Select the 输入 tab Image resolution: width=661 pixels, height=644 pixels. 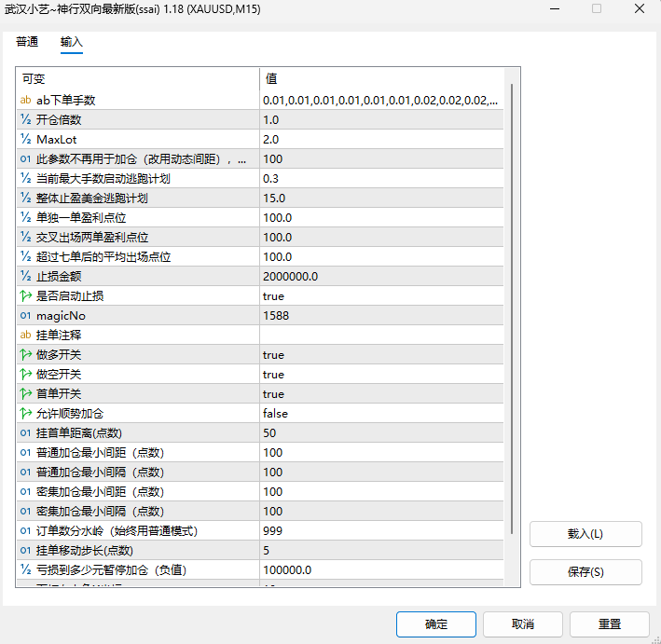71,42
